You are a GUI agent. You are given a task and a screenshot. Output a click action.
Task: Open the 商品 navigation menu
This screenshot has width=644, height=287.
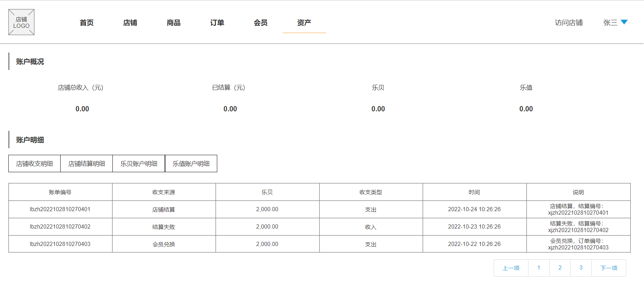(174, 23)
